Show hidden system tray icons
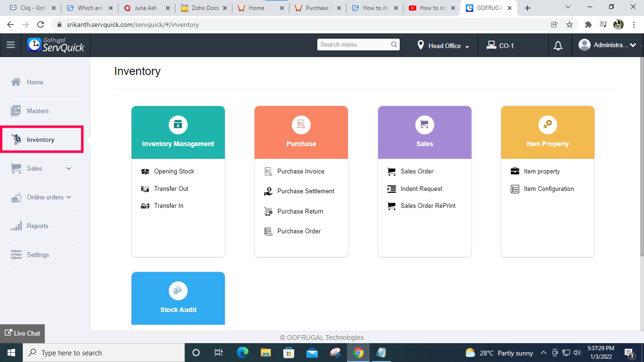The width and height of the screenshot is (644, 362). [x=543, y=353]
